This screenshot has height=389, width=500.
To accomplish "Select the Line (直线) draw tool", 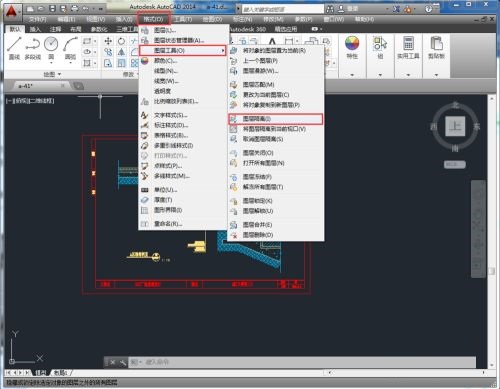I will click(14, 48).
